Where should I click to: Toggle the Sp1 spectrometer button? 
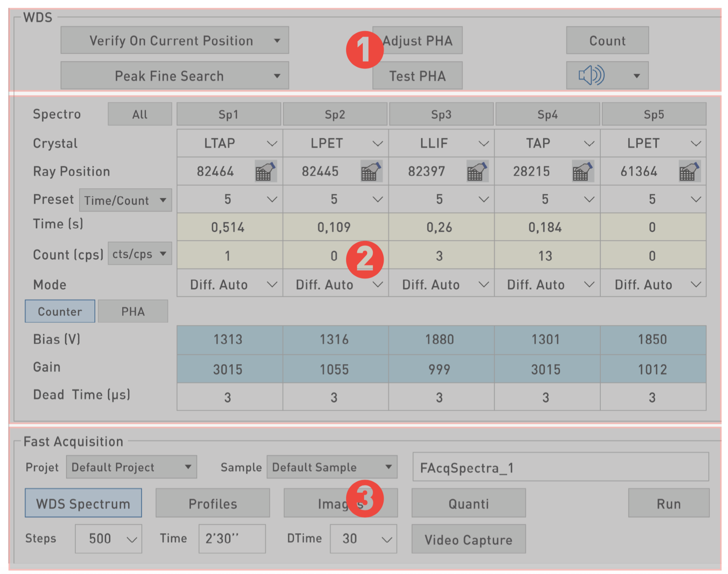tap(229, 115)
